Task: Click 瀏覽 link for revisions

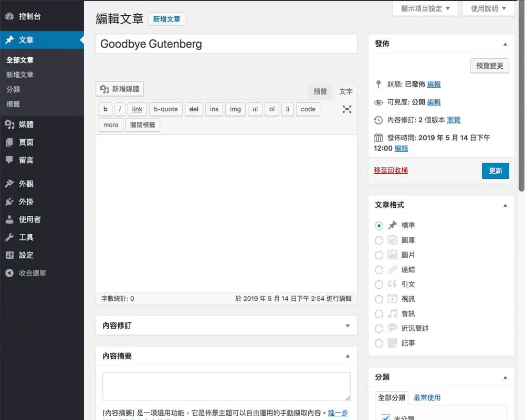Action: click(x=454, y=120)
